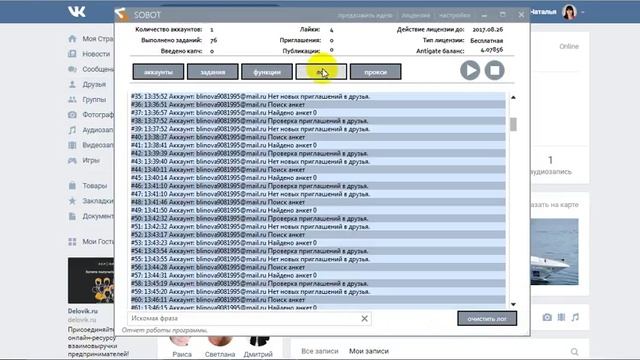Expand the account menu arrow beside the avatar

(x=582, y=12)
